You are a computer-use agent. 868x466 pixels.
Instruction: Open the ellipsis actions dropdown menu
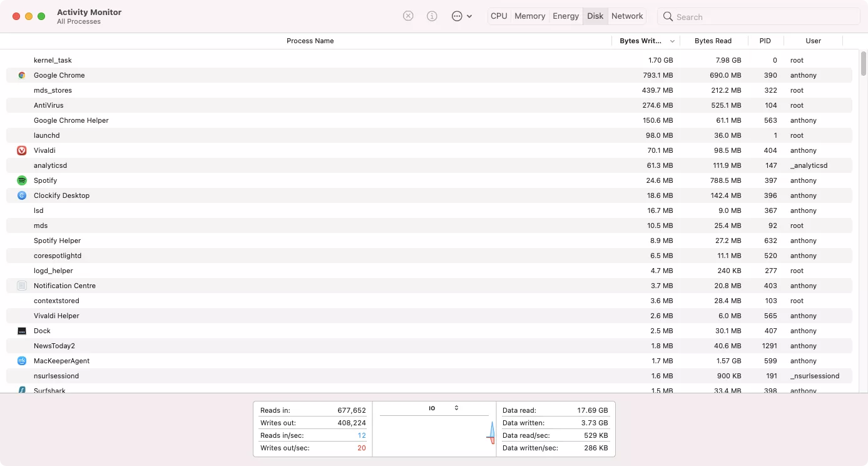(461, 16)
